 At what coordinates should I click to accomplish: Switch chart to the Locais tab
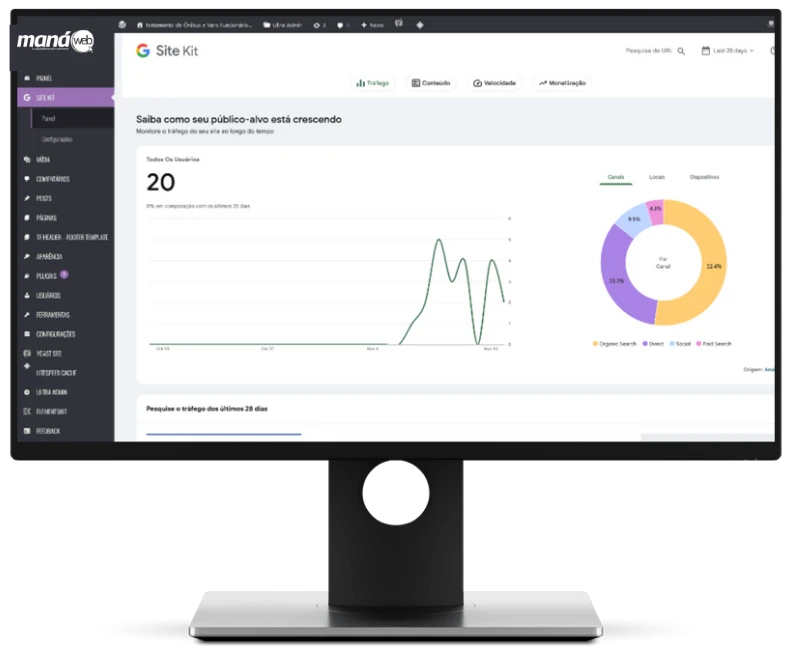click(x=656, y=176)
